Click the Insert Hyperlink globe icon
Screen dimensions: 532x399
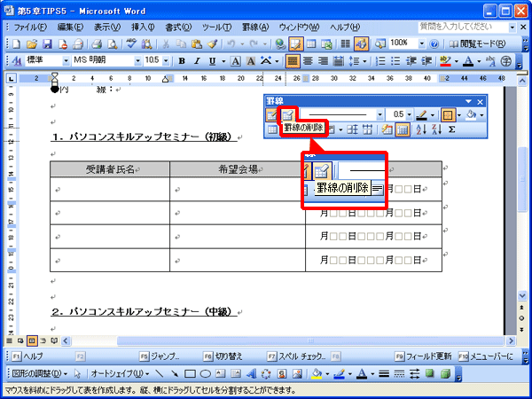tap(280, 43)
